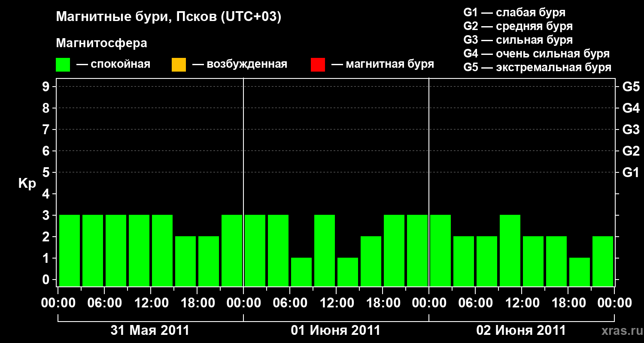Click the legend label — возбужденная
The width and height of the screenshot is (644, 343).
pyautogui.click(x=240, y=65)
